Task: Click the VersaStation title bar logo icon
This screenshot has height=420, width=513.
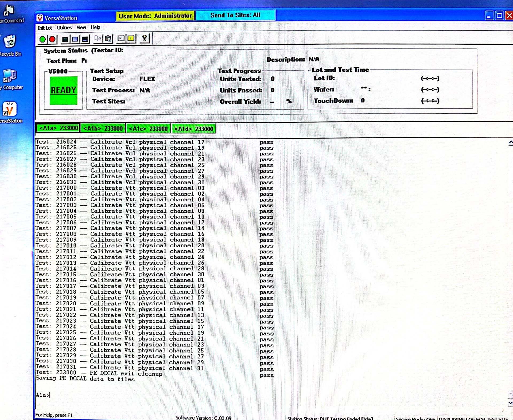Action: 40,18
